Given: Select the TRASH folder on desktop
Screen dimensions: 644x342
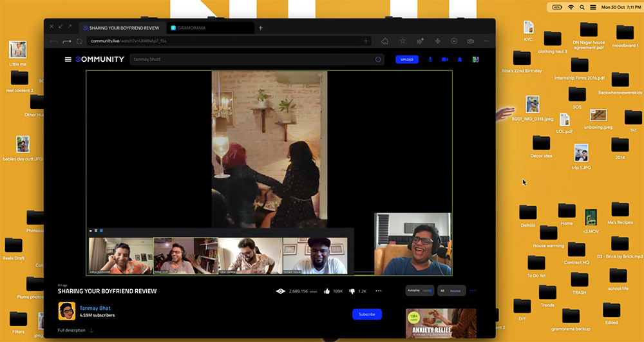Looking at the screenshot, I should [x=579, y=283].
